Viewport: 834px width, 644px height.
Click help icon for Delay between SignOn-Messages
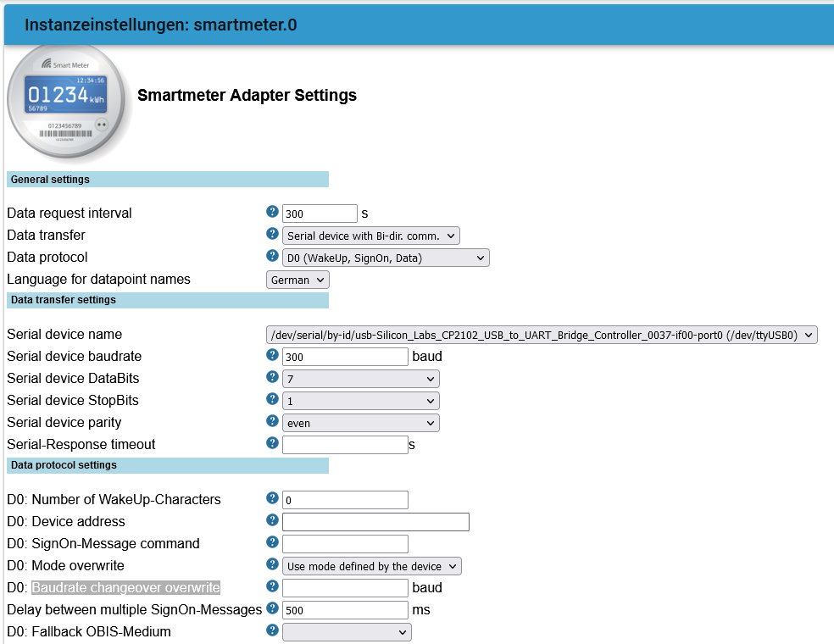272,608
